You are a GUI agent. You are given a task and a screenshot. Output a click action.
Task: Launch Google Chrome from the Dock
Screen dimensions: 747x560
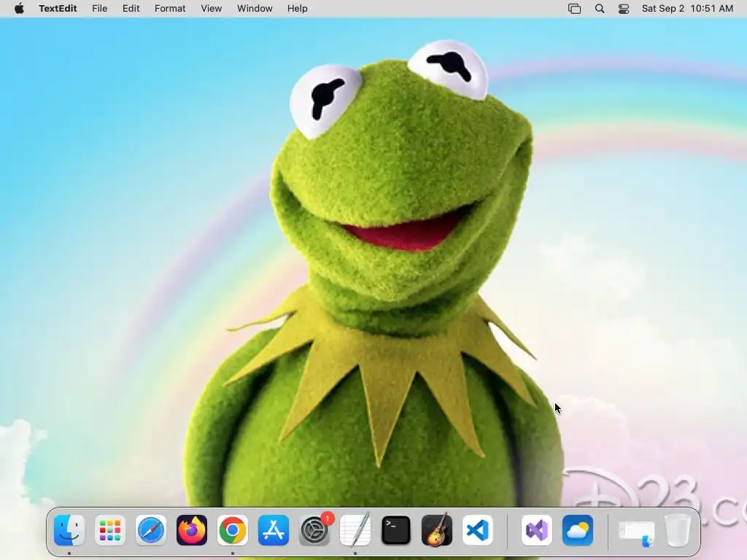(233, 530)
